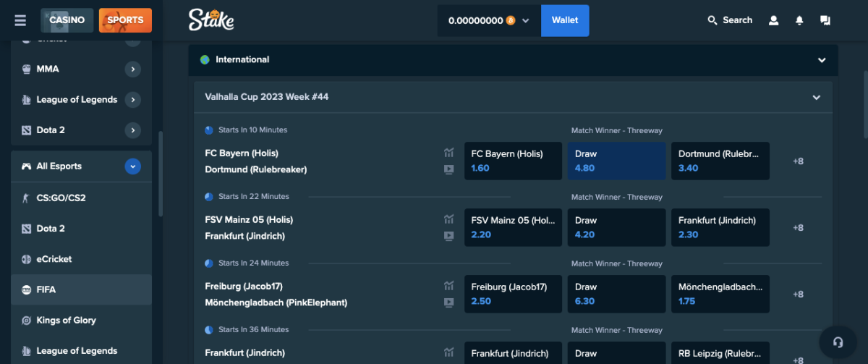Click the Wallet button
Viewport: 868px width, 364px height.
coord(565,20)
